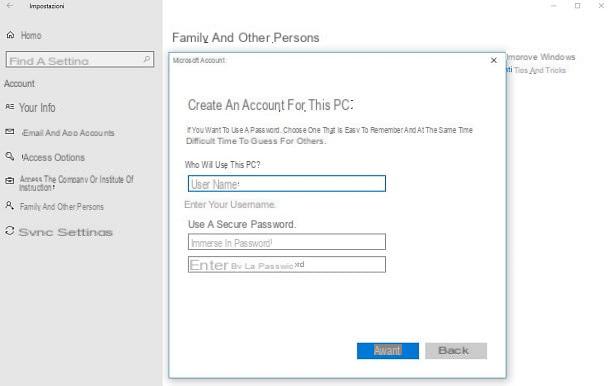Open the Your Info person card icon
610x386 pixels.
point(10,107)
